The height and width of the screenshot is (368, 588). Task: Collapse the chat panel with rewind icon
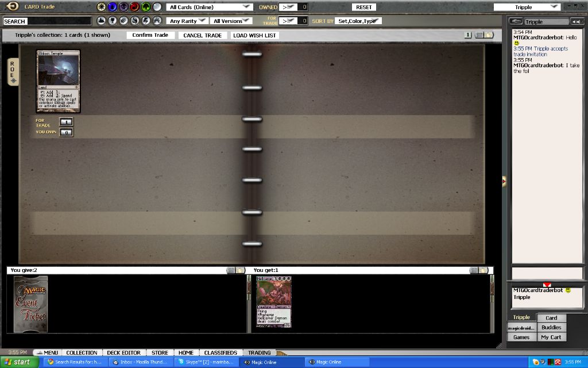576,22
